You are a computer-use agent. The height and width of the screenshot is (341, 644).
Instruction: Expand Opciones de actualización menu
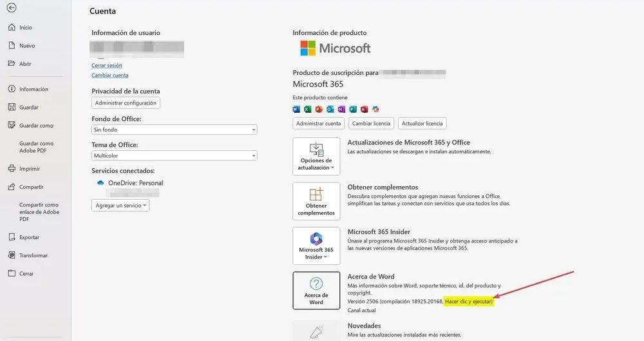pos(316,156)
